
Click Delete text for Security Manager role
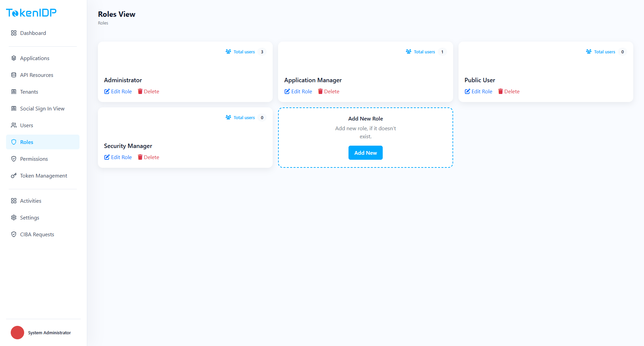tap(152, 157)
